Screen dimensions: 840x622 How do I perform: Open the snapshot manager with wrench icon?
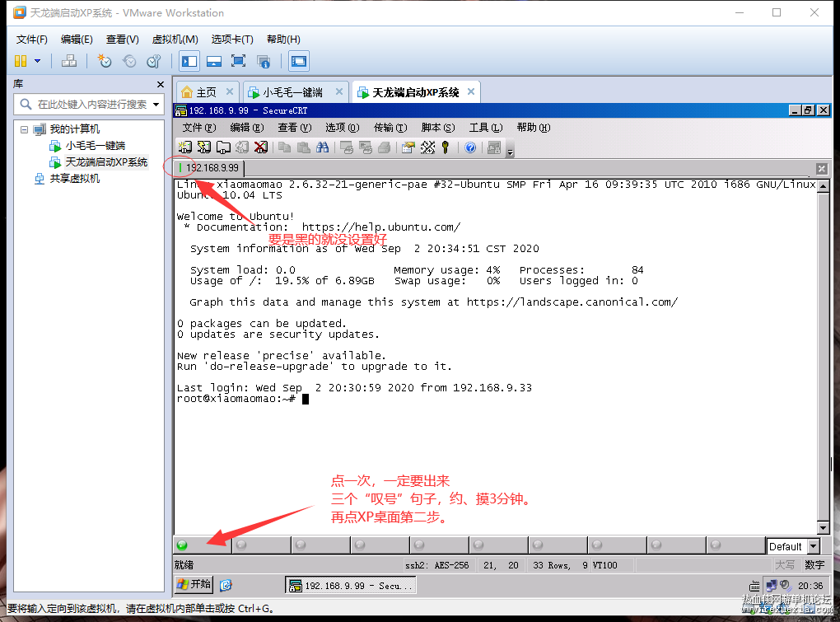coord(154,61)
